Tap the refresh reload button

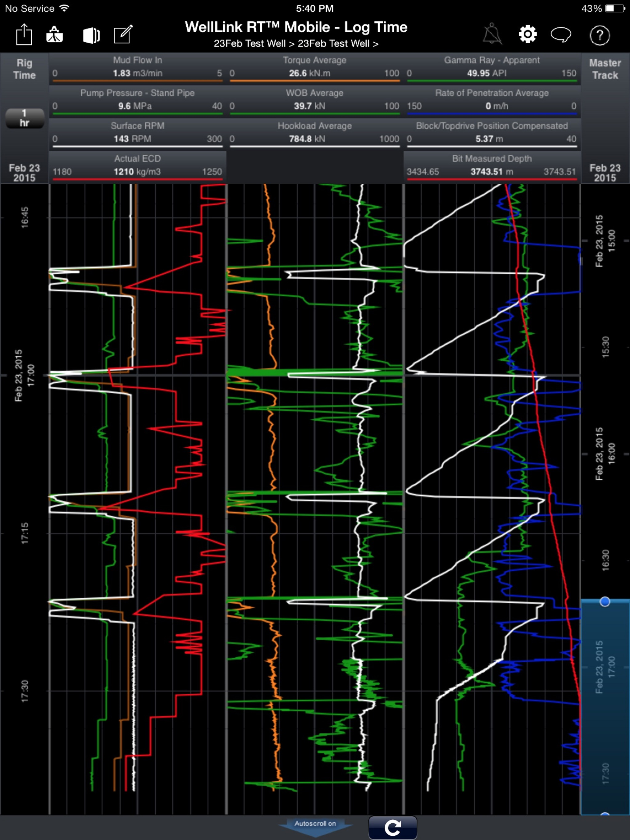click(393, 828)
